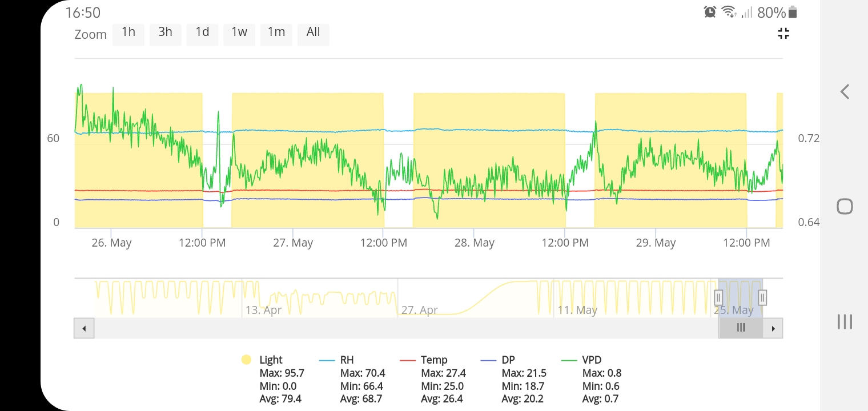Click VPD Avg: 0.7 value
Viewport: 868px width, 411px height.
[600, 399]
